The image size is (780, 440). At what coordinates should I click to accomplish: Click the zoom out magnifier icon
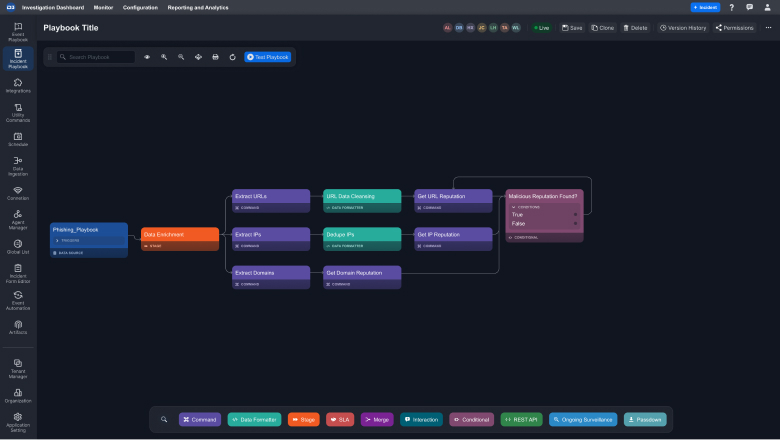pos(181,57)
